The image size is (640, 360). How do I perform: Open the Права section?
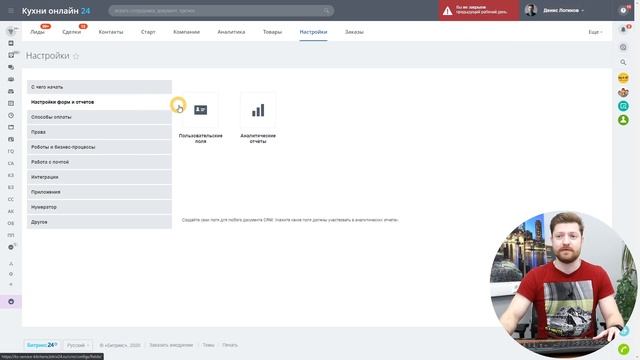pos(99,132)
